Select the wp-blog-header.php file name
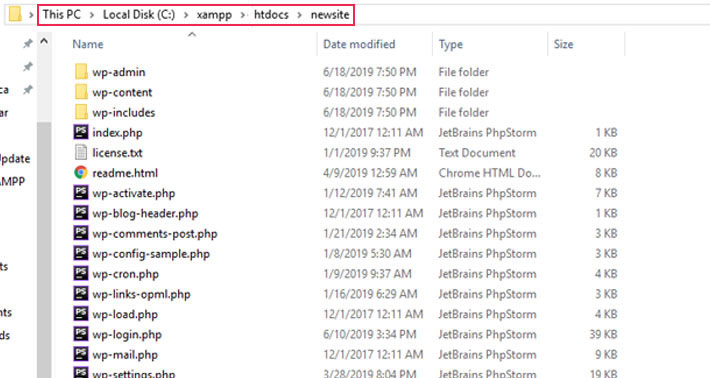 (x=145, y=214)
